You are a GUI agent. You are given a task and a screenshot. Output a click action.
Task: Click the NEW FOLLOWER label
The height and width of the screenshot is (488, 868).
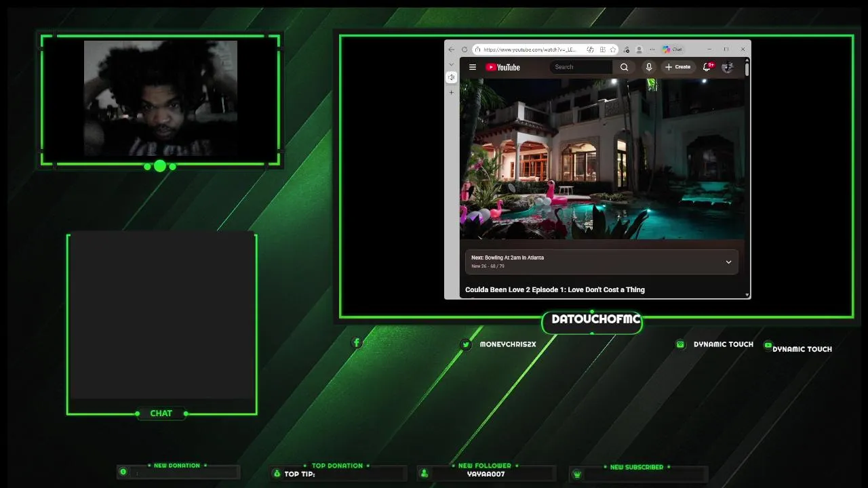[484, 466]
